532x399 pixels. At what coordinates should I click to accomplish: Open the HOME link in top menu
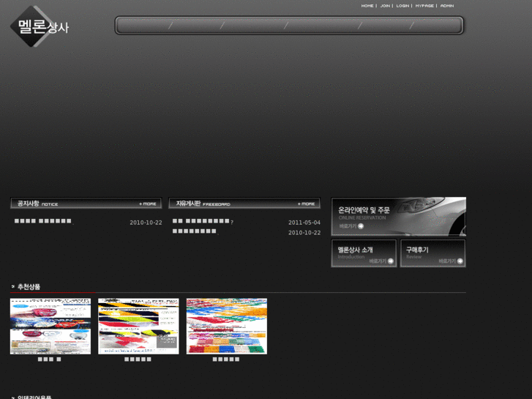click(x=367, y=6)
